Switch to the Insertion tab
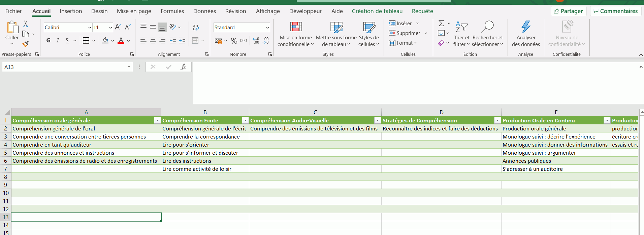 click(71, 11)
